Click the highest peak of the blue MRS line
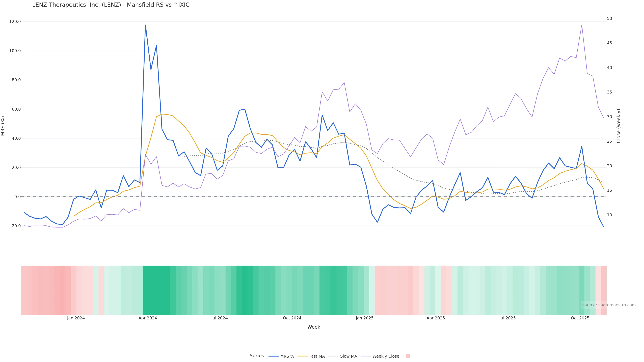Image resolution: width=644 pixels, height=362 pixels. point(145,25)
